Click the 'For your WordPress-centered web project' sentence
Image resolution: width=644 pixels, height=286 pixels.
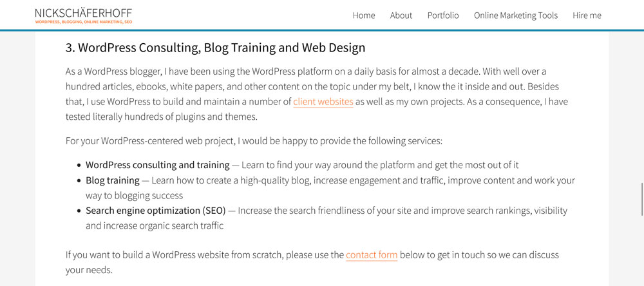click(x=254, y=140)
